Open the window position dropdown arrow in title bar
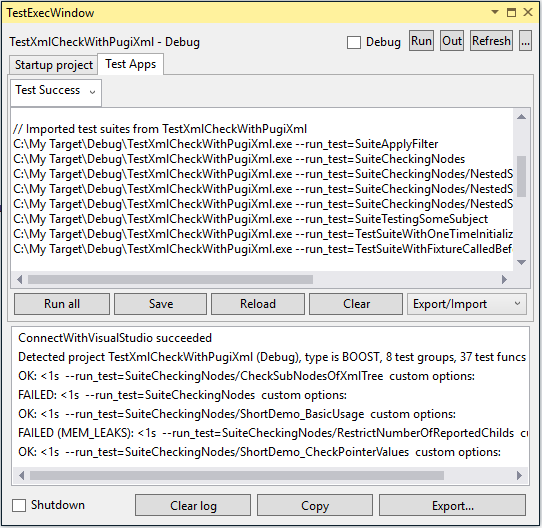This screenshot has height=528, width=542. tap(495, 12)
